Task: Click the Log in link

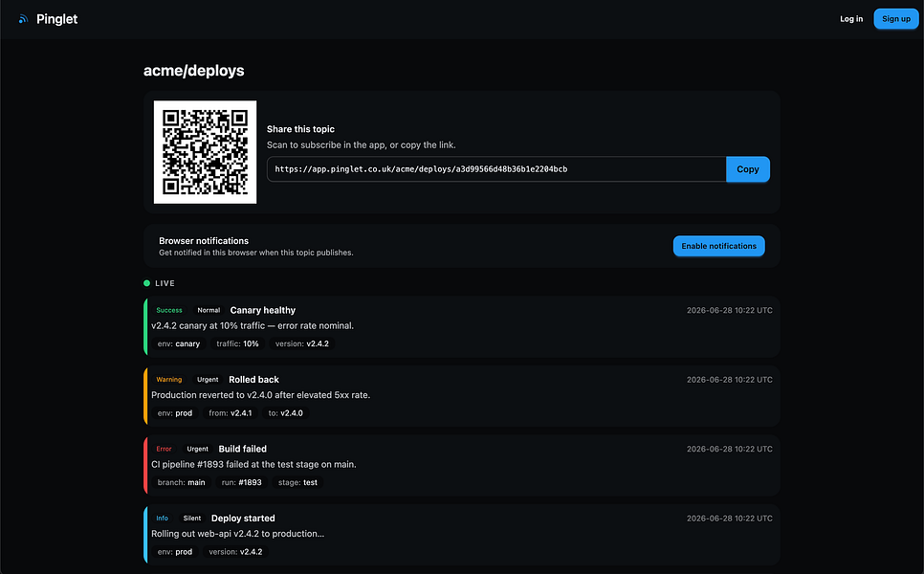Action: click(851, 19)
